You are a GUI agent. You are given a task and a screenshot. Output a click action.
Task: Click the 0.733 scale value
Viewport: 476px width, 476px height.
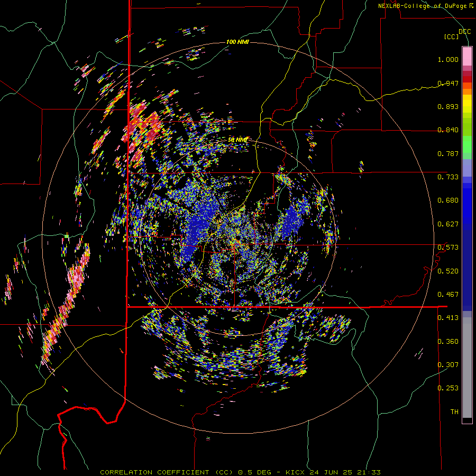448,177
